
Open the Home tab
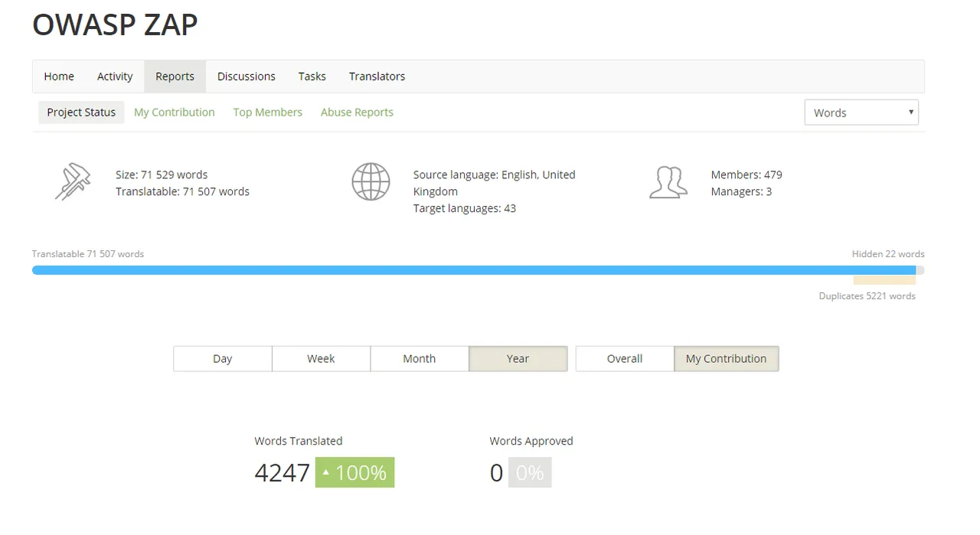(59, 77)
